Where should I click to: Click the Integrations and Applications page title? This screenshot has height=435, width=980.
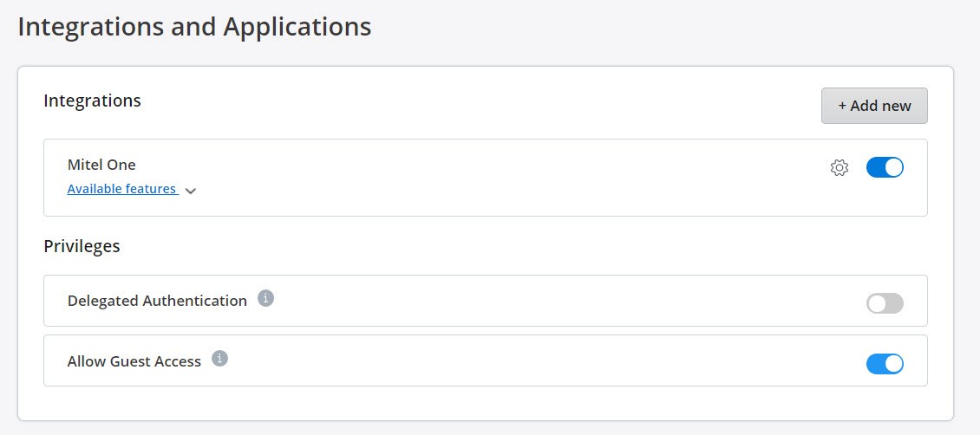click(x=194, y=27)
